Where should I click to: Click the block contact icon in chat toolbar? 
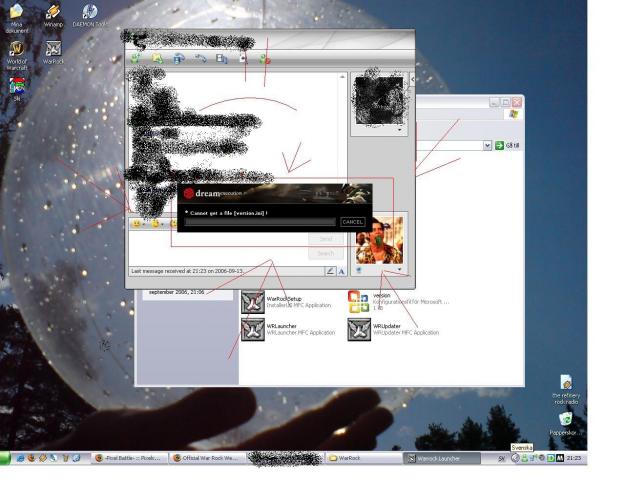(x=265, y=59)
